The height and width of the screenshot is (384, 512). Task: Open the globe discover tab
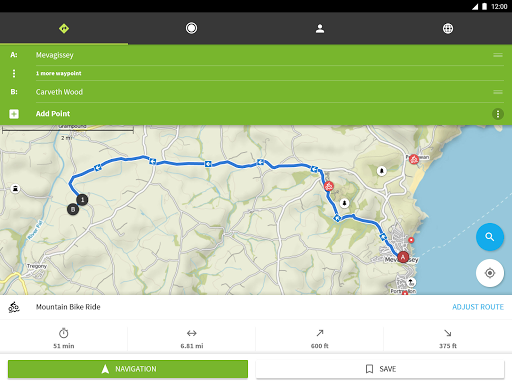tap(448, 29)
